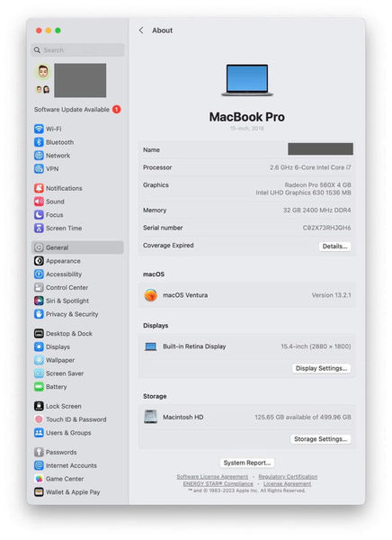Viewport: 392px width, 540px height.
Task: Select General in the sidebar
Action: point(78,247)
